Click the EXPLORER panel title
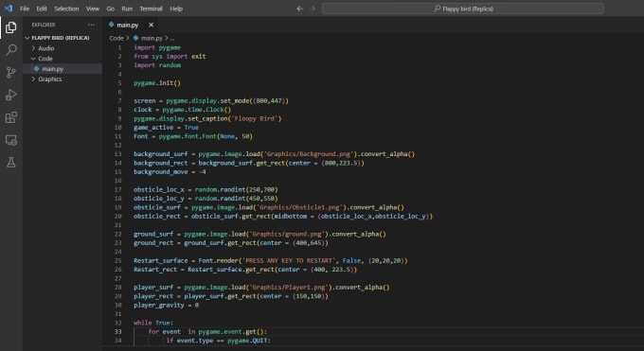This screenshot has width=644, height=351. click(44, 25)
